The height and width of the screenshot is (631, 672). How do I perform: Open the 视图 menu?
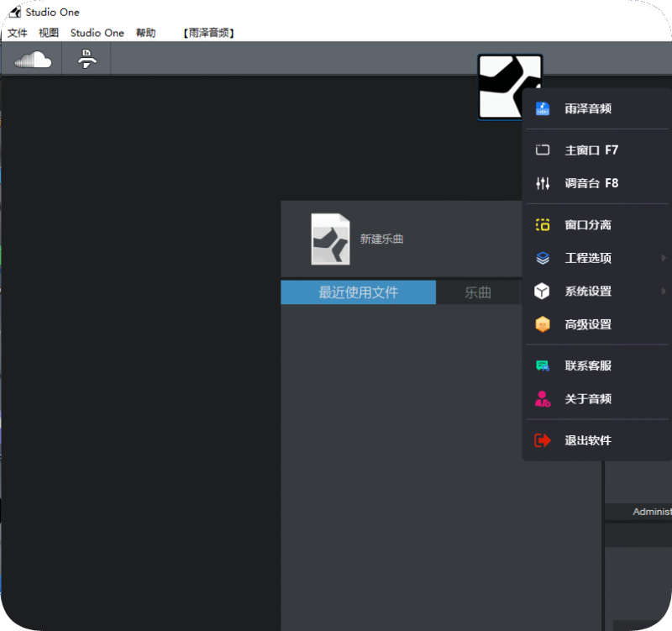point(48,32)
